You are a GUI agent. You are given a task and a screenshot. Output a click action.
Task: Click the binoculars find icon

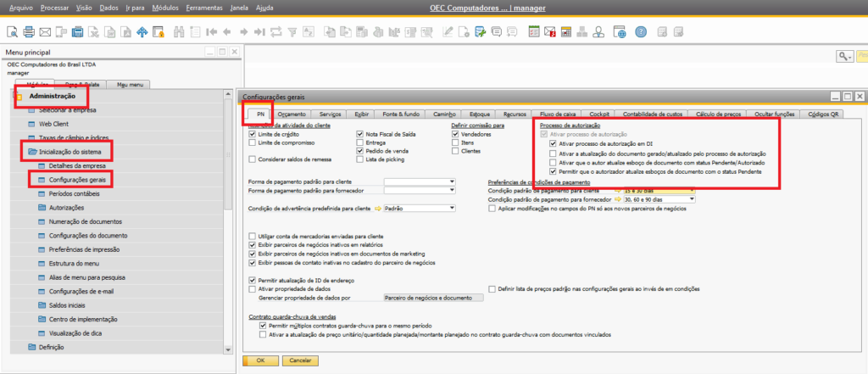179,32
